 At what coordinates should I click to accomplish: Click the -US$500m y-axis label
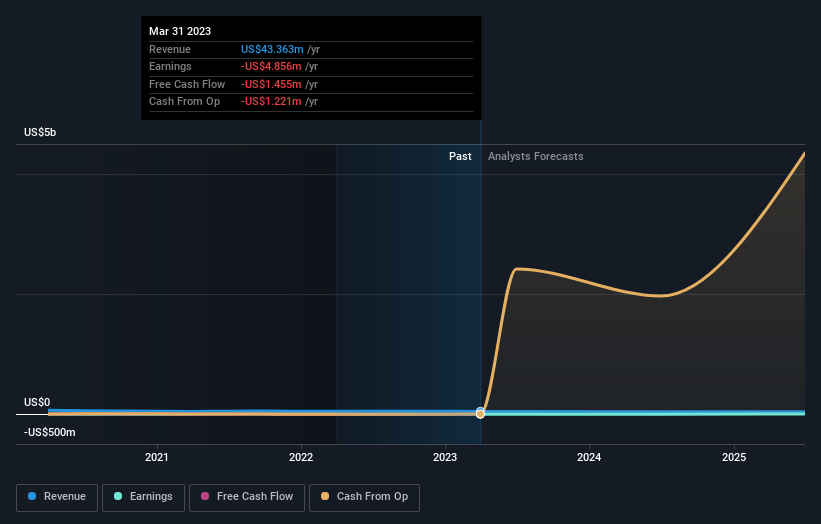(49, 432)
